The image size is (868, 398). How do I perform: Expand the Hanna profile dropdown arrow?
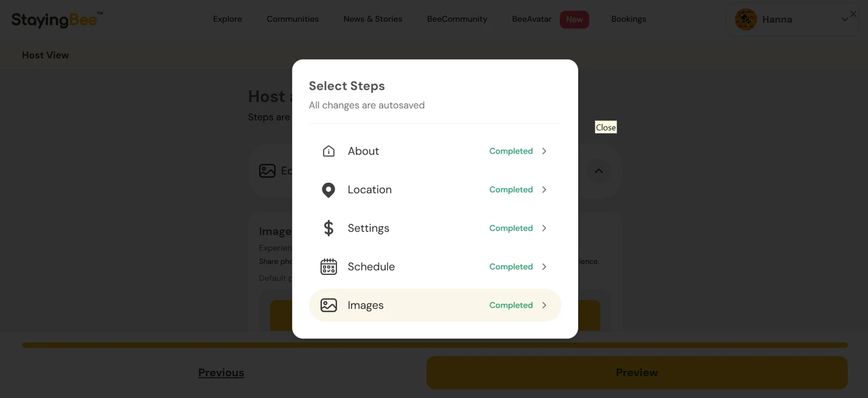click(844, 19)
